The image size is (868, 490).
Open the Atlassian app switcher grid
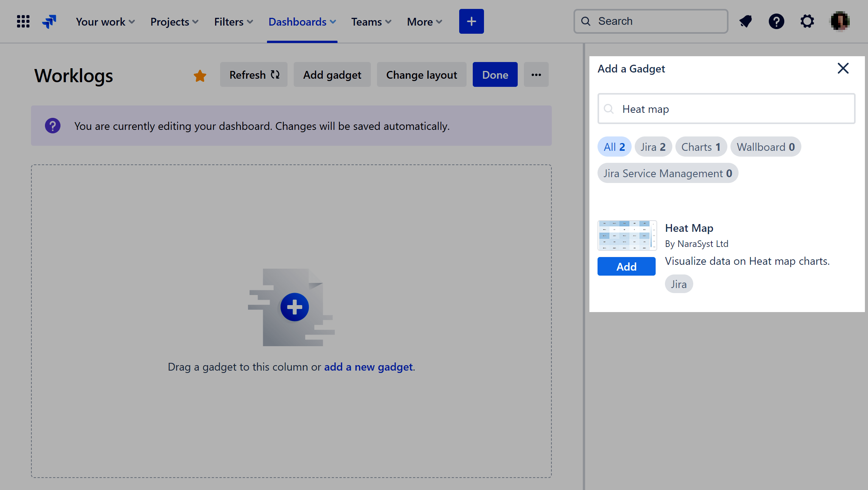[23, 21]
